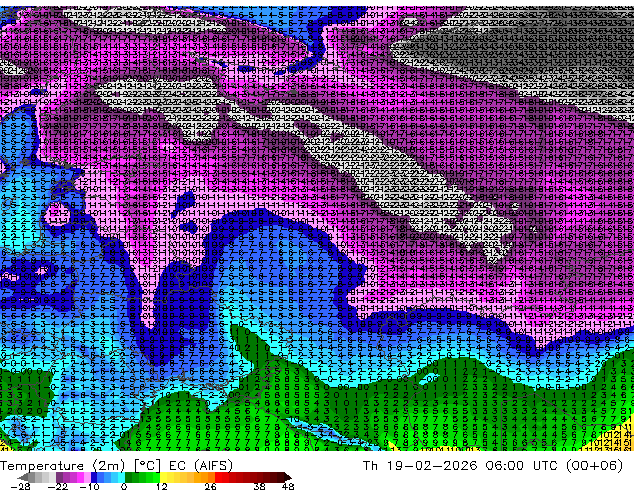Click the left gray arrow tip of the legend
Image resolution: width=634 pixels, height=490 pixels.
click(x=22, y=477)
